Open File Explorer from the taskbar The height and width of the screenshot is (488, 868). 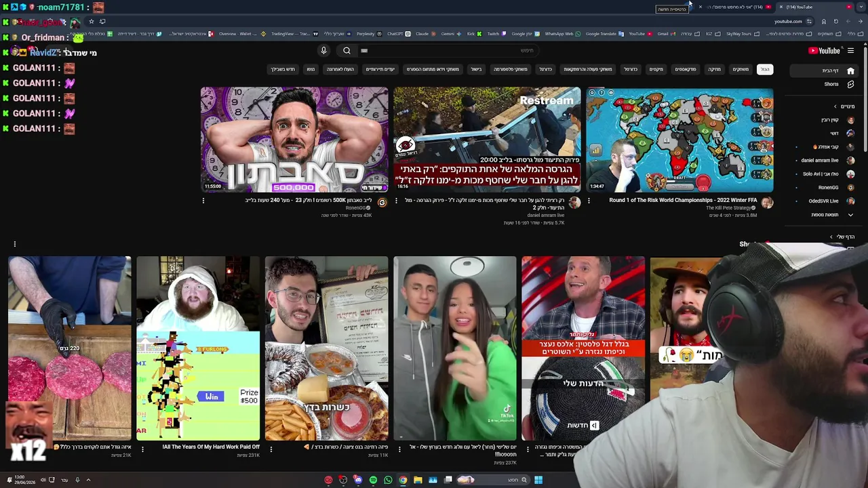418,480
